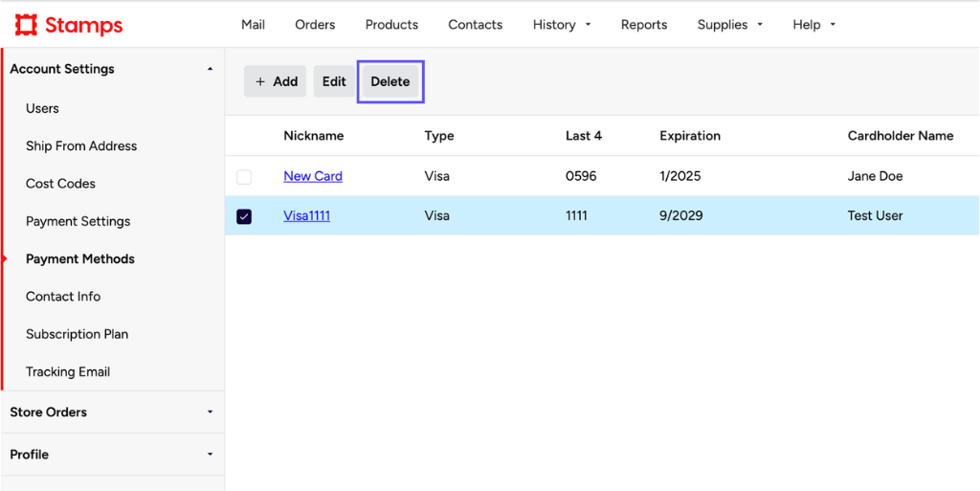
Task: Click the Delete button
Action: pyautogui.click(x=390, y=82)
